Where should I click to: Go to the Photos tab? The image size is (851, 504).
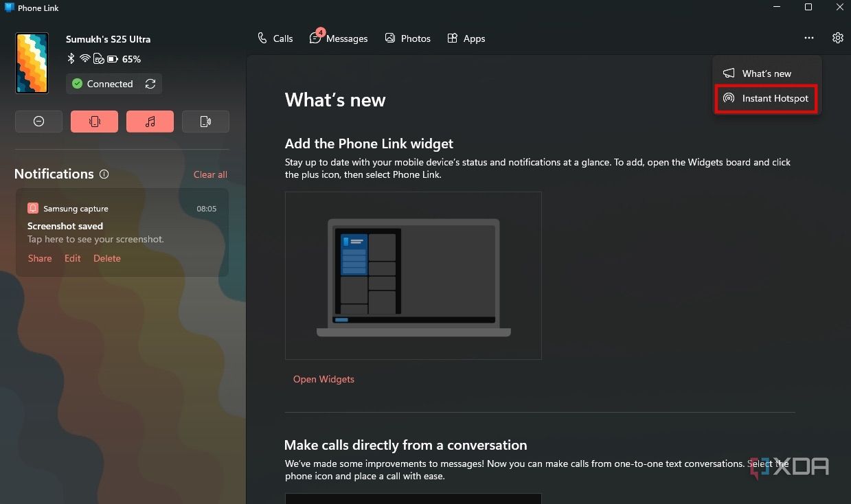[x=407, y=38]
